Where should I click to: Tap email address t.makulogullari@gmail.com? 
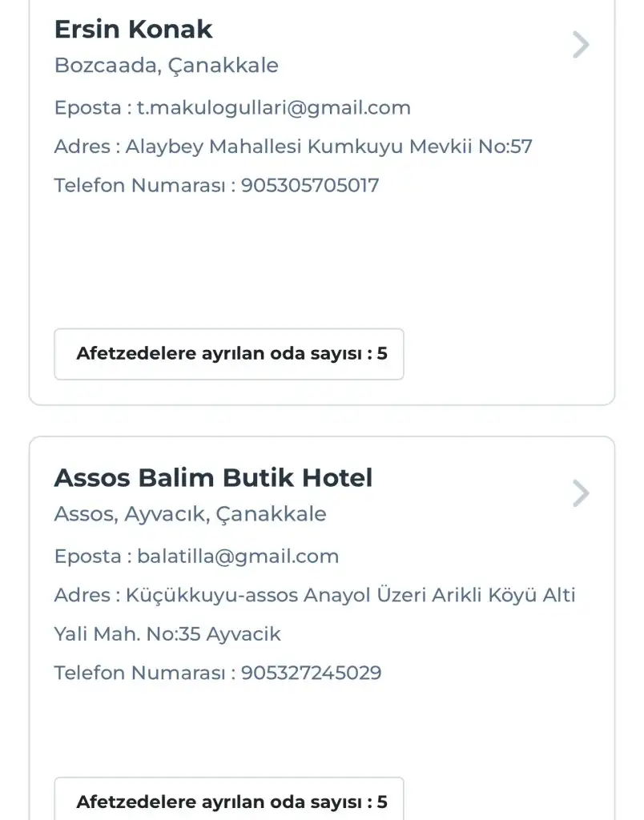(x=273, y=108)
